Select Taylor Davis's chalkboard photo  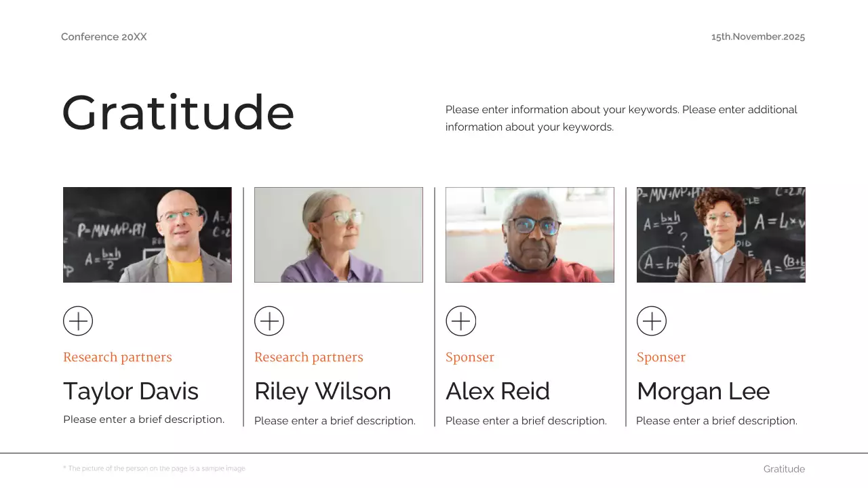coord(147,235)
